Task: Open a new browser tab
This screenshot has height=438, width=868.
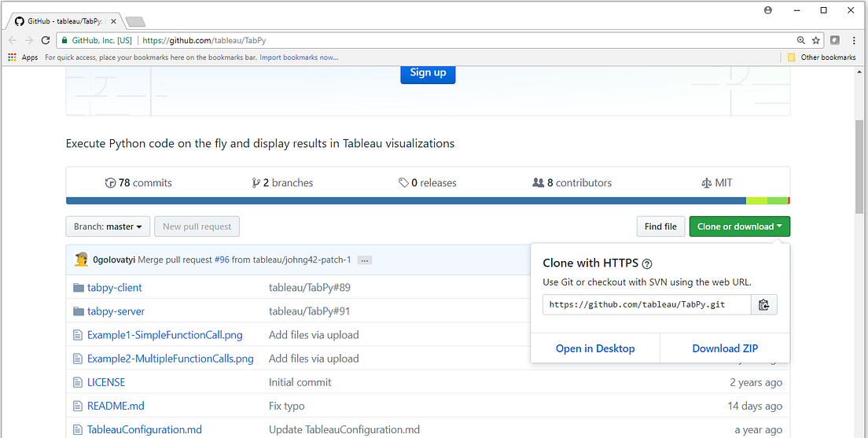Action: 135,21
